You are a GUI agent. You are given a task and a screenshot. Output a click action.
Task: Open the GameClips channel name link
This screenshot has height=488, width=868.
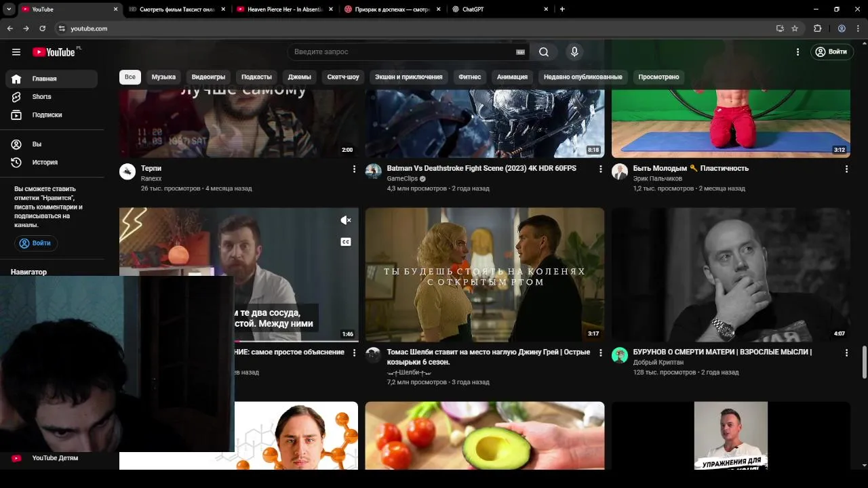[402, 179]
